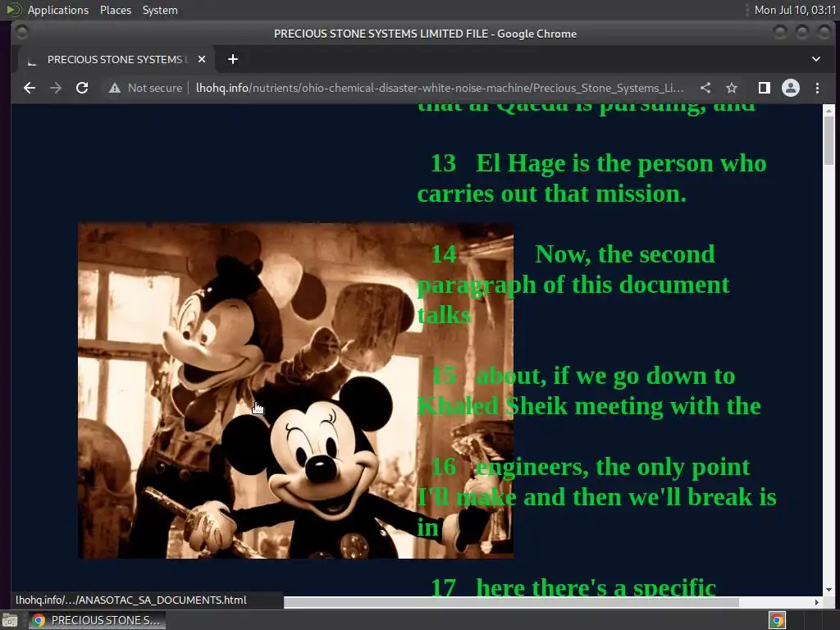The height and width of the screenshot is (630, 840).
Task: Click the text "Khaled Sheik meeting with the"
Action: [589, 406]
